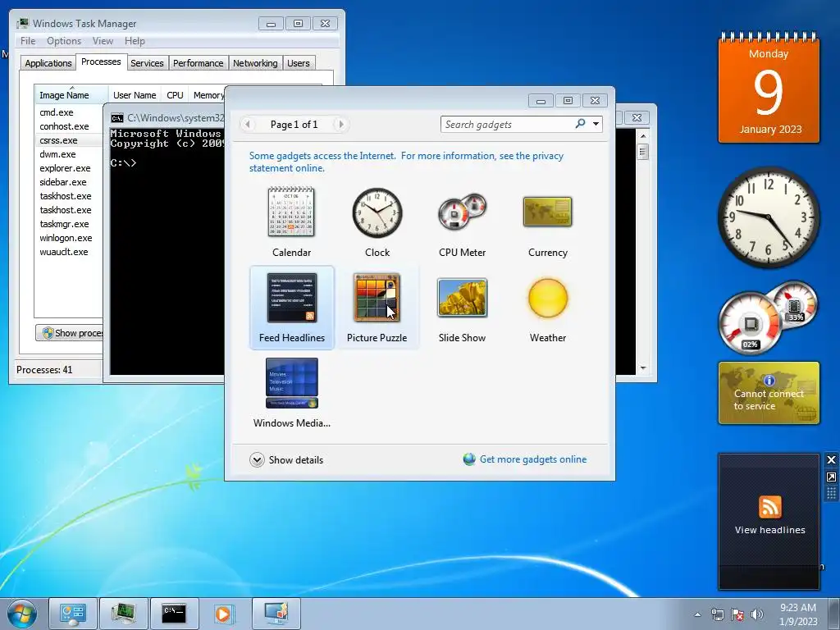Open the Windows Start button

(x=22, y=614)
